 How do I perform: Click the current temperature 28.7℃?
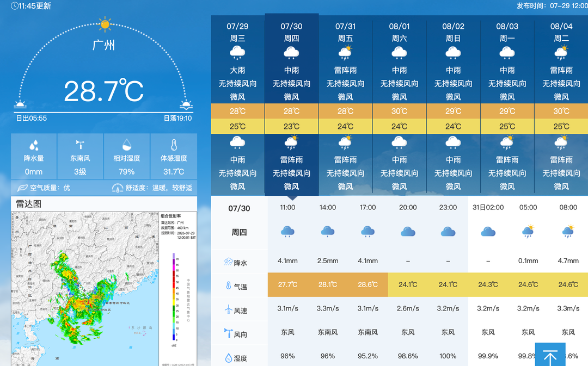click(104, 91)
